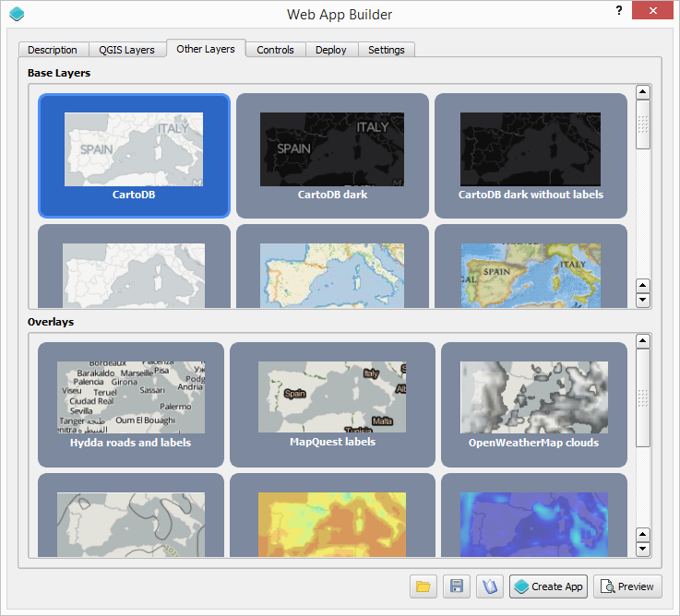The width and height of the screenshot is (680, 616).
Task: Select the CartoDB base layer
Action: (x=134, y=155)
